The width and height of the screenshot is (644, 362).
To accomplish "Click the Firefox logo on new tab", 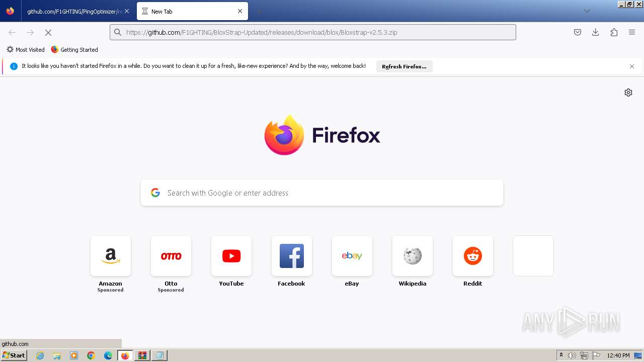I will pyautogui.click(x=322, y=135).
